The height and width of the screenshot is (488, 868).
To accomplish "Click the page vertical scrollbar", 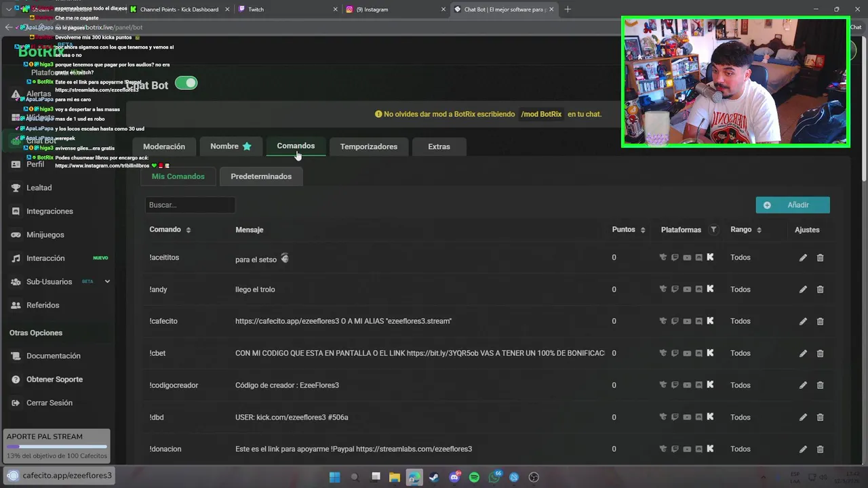I will (x=863, y=108).
